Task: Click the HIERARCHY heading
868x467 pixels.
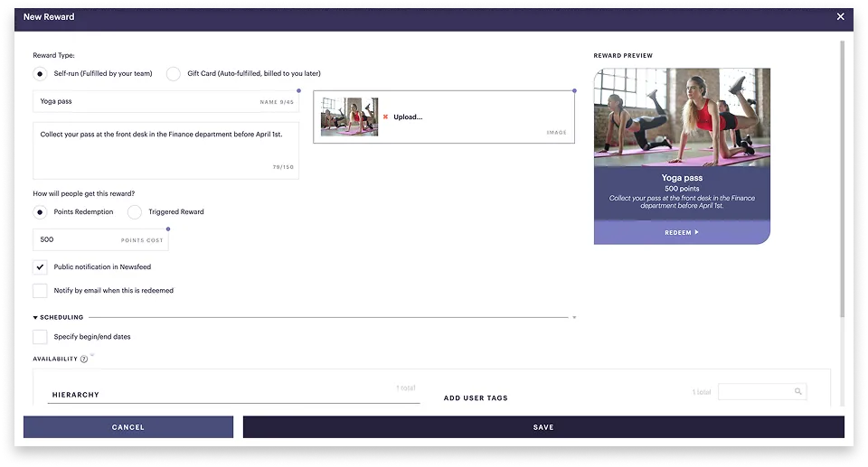Action: pyautogui.click(x=75, y=395)
